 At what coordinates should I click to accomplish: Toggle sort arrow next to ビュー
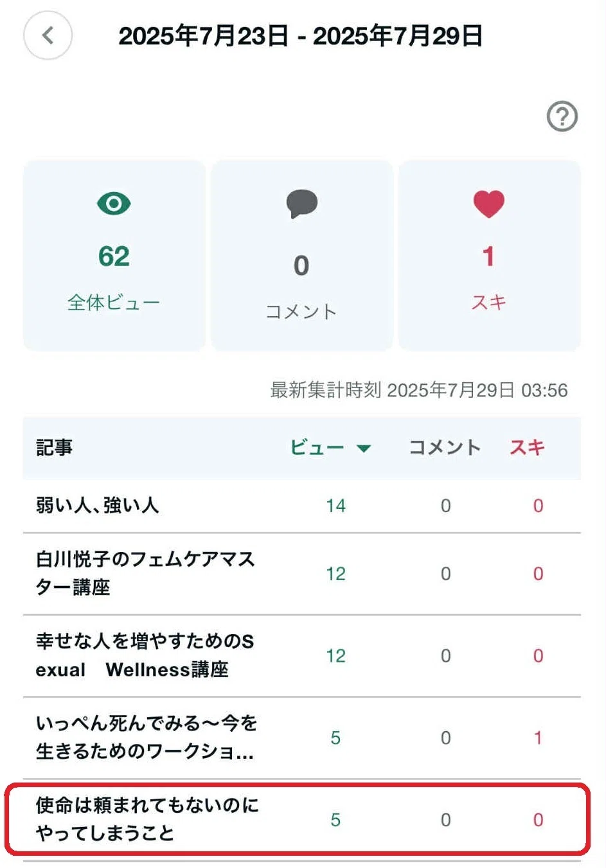[x=364, y=448]
